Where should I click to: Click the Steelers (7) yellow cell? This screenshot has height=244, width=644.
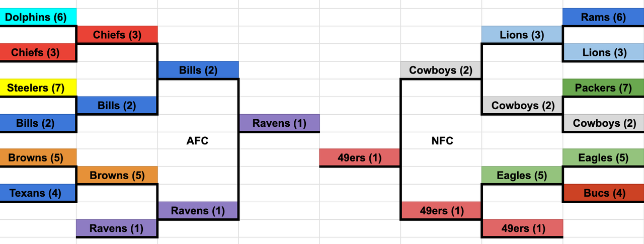[x=38, y=88]
